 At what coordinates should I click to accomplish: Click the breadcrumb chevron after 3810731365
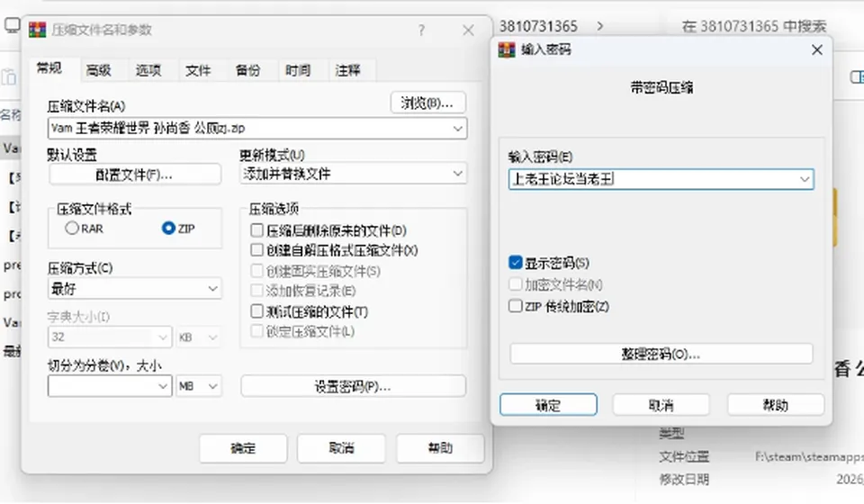600,26
